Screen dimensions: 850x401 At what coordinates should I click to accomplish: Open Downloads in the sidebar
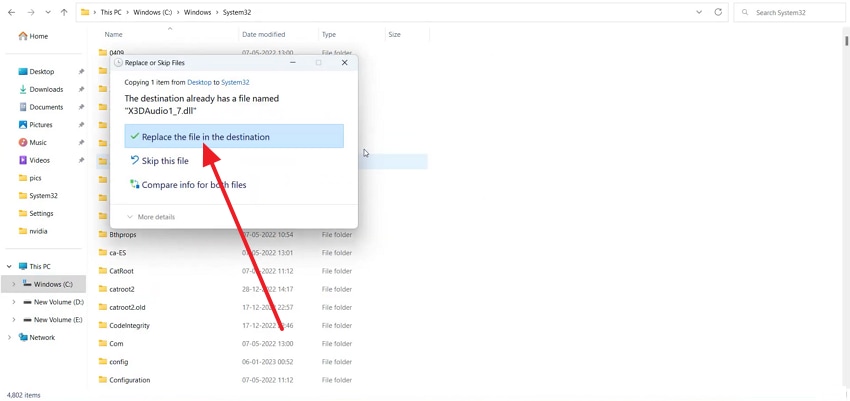click(46, 89)
